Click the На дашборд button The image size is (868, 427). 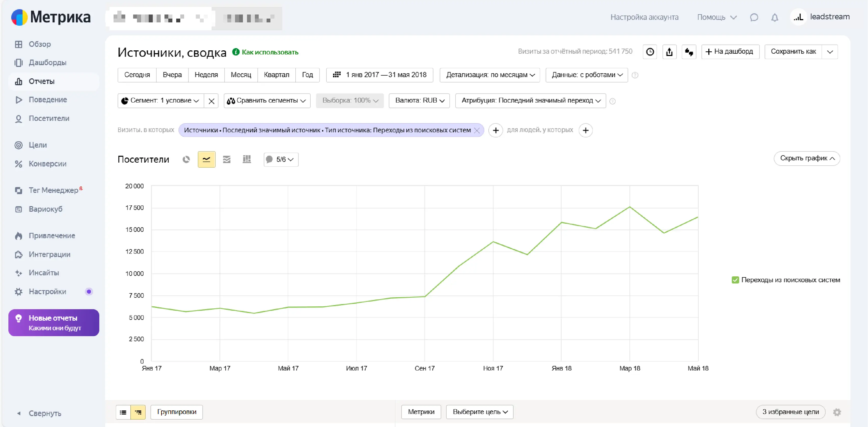point(730,52)
